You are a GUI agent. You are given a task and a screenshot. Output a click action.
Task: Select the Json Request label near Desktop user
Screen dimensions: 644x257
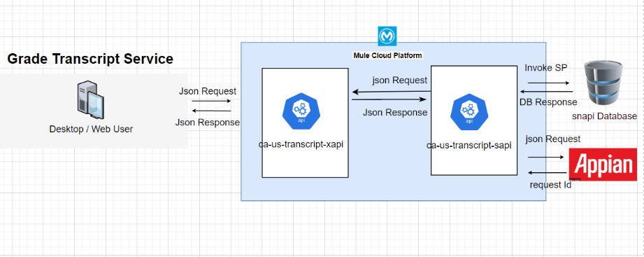click(208, 91)
